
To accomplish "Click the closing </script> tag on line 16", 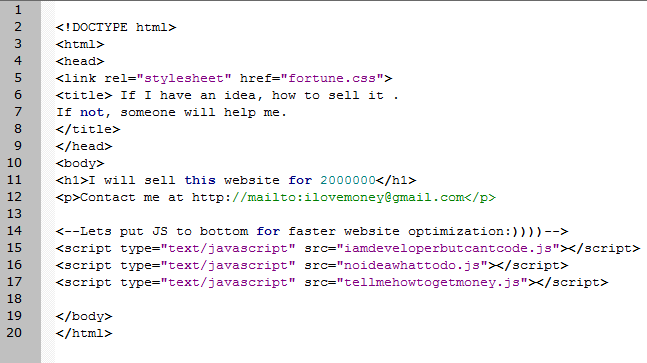I will (532, 265).
